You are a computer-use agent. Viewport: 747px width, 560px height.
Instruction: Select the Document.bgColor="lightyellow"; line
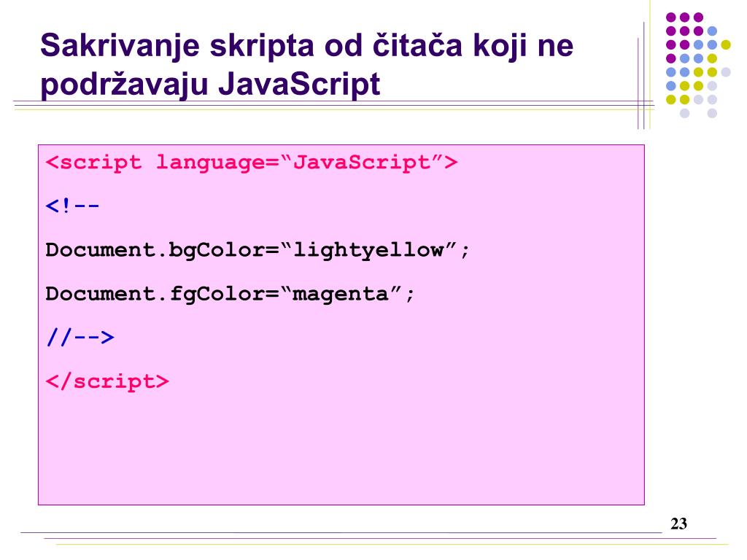(x=258, y=251)
